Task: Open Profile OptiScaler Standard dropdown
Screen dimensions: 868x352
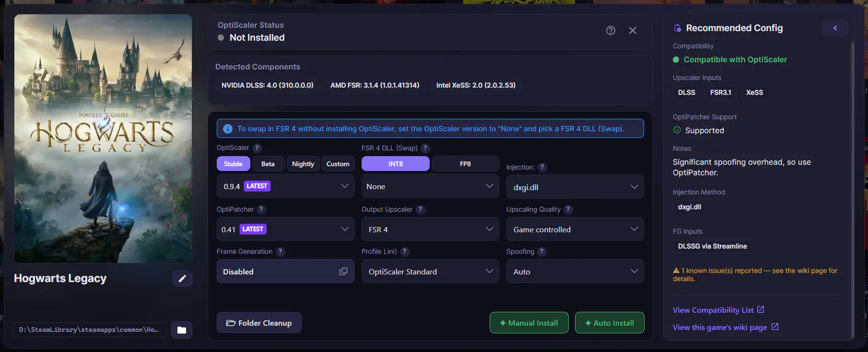Action: pyautogui.click(x=430, y=272)
